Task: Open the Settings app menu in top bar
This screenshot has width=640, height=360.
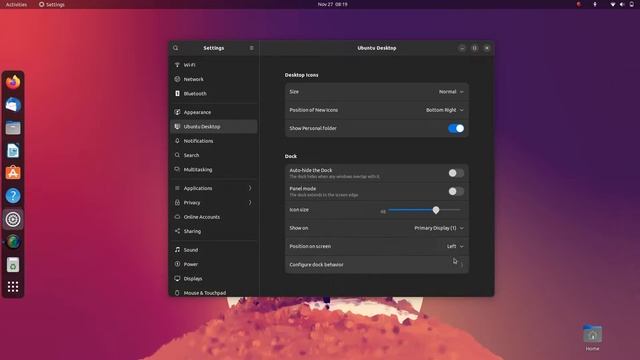Action: tap(52, 4)
